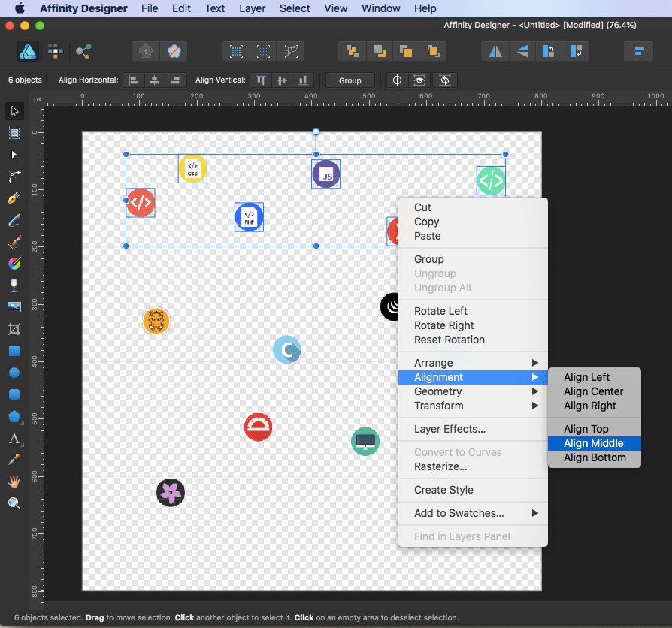672x628 pixels.
Task: Pick the Crop tool
Action: pos(14,329)
